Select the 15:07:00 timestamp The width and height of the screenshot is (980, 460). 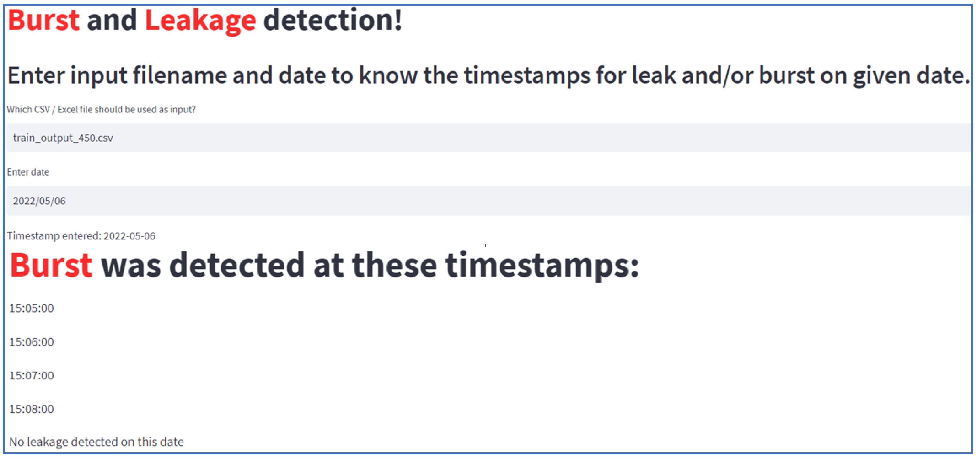click(32, 375)
